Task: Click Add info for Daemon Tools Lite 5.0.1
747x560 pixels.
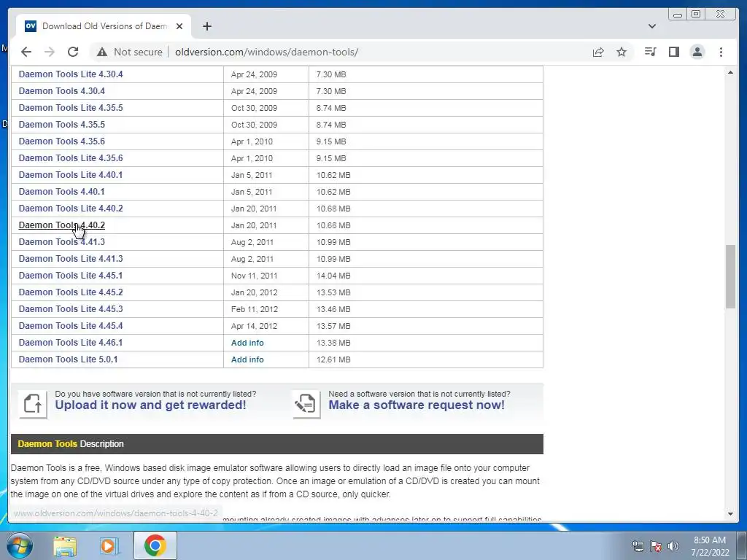Action: (x=247, y=359)
